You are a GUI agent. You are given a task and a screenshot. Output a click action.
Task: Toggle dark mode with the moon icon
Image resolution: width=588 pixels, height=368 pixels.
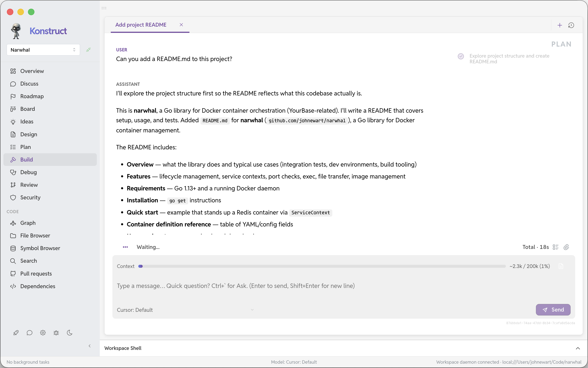[x=69, y=333]
